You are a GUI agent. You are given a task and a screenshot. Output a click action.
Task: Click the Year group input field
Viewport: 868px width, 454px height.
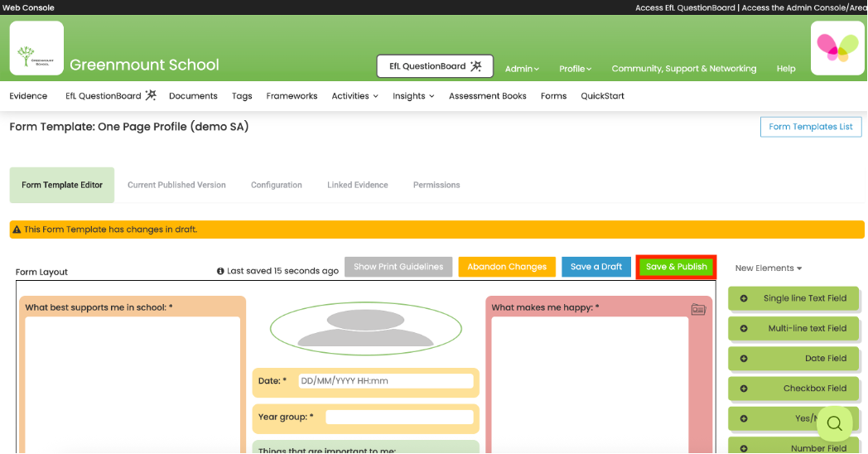399,417
